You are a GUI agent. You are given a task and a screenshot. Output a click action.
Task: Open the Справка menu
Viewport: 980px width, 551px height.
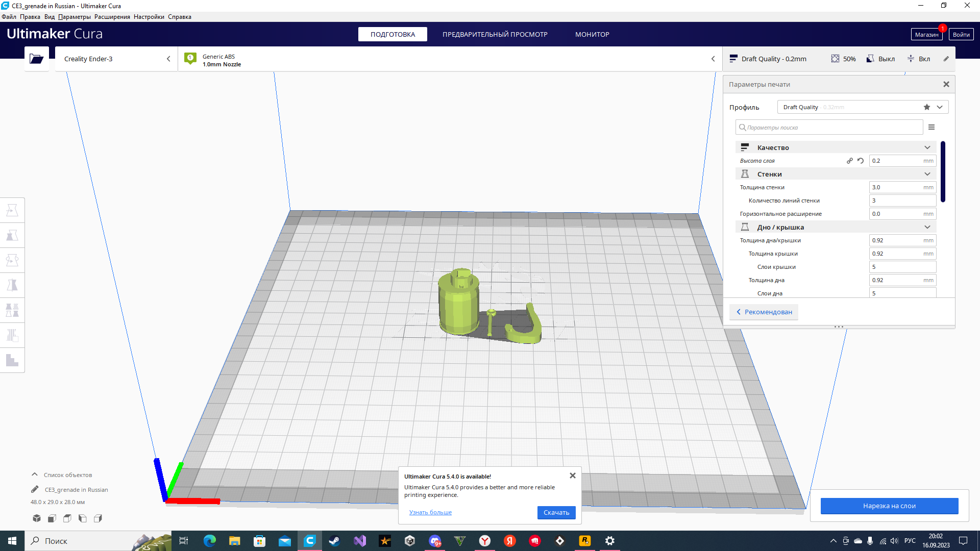(180, 17)
